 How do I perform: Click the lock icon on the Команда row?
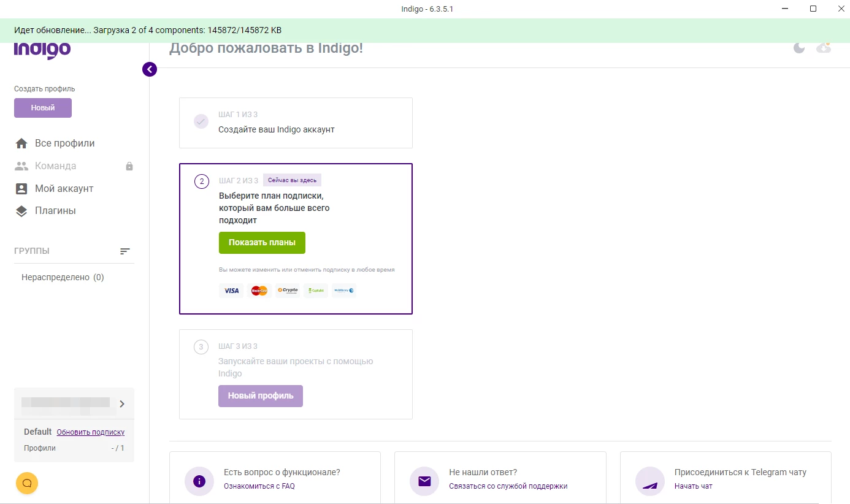tap(129, 166)
